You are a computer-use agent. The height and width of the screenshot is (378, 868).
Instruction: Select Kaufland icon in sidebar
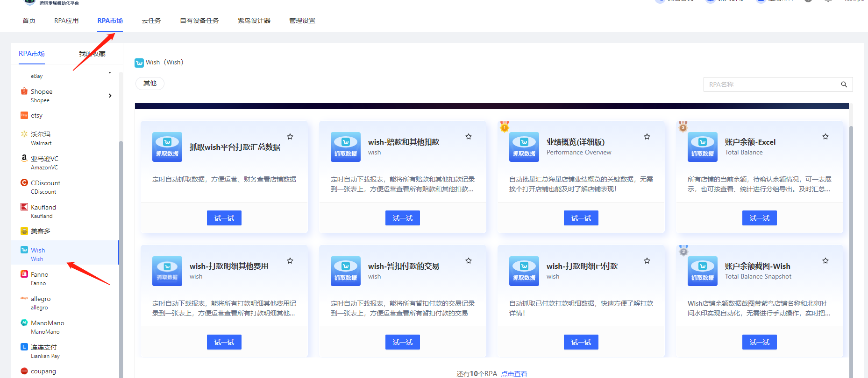pos(24,207)
